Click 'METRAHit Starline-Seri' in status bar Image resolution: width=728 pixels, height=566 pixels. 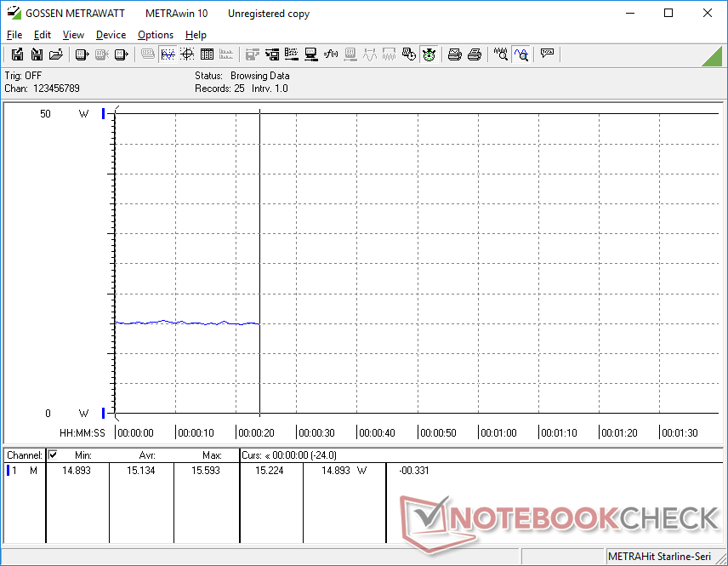[659, 557]
